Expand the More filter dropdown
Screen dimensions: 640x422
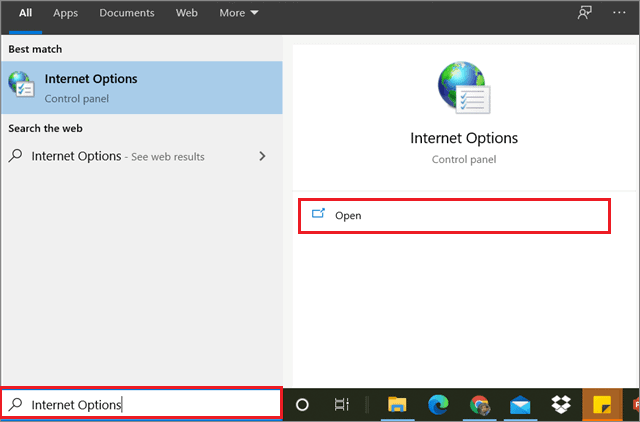pyautogui.click(x=239, y=13)
